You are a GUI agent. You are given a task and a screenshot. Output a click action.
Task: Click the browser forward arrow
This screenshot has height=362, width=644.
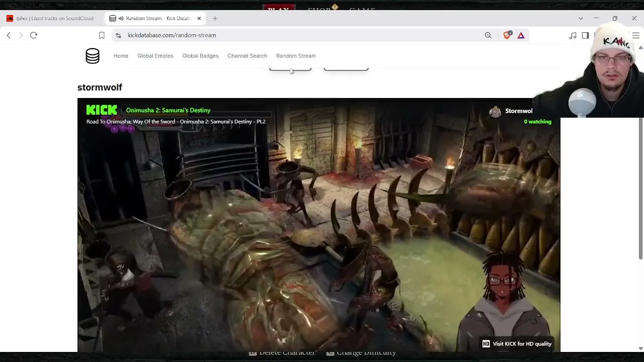[21, 35]
